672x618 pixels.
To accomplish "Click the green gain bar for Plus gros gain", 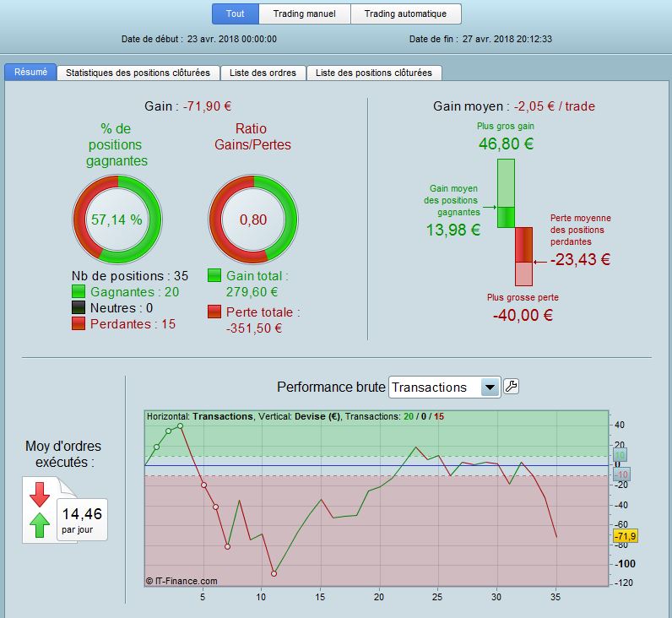I will 506,193.
